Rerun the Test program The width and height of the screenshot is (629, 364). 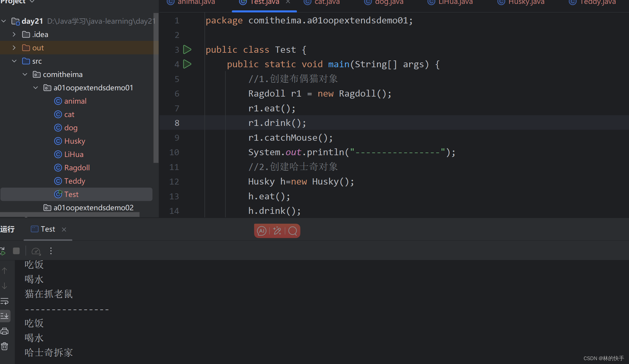(4, 251)
